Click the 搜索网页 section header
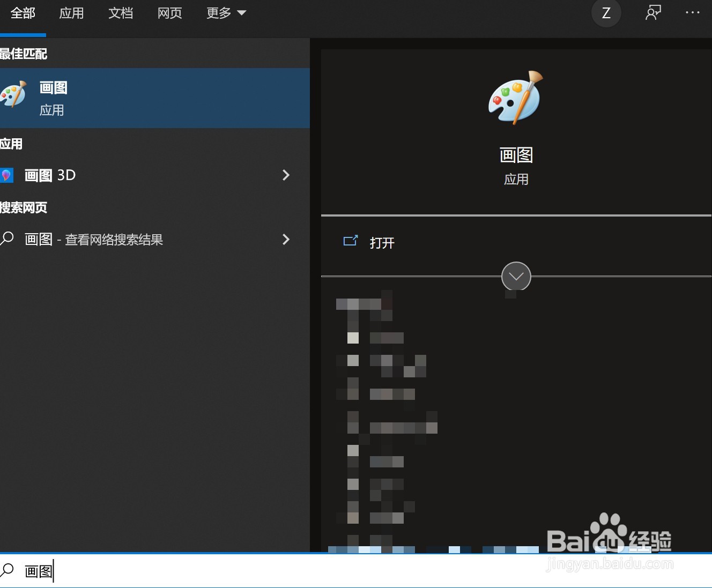This screenshot has width=712, height=588. coord(23,207)
